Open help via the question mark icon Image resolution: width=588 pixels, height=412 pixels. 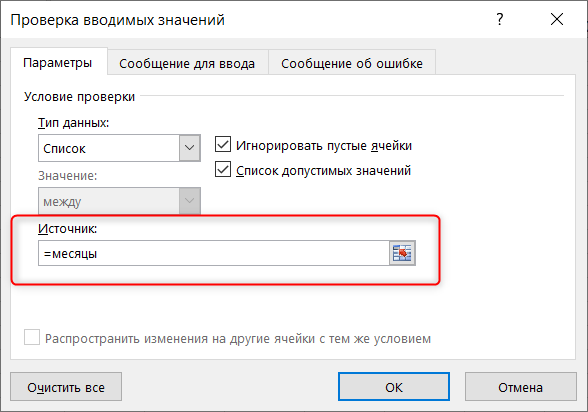coord(500,19)
